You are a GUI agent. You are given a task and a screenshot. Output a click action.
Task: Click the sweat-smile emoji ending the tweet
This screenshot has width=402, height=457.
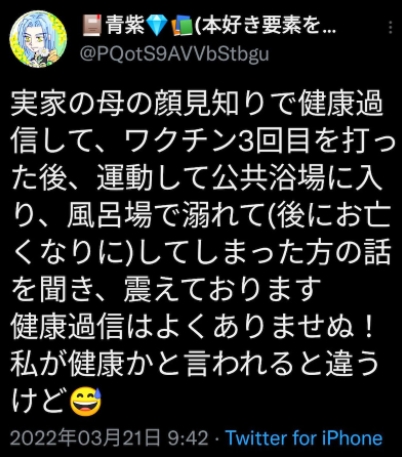tap(86, 400)
